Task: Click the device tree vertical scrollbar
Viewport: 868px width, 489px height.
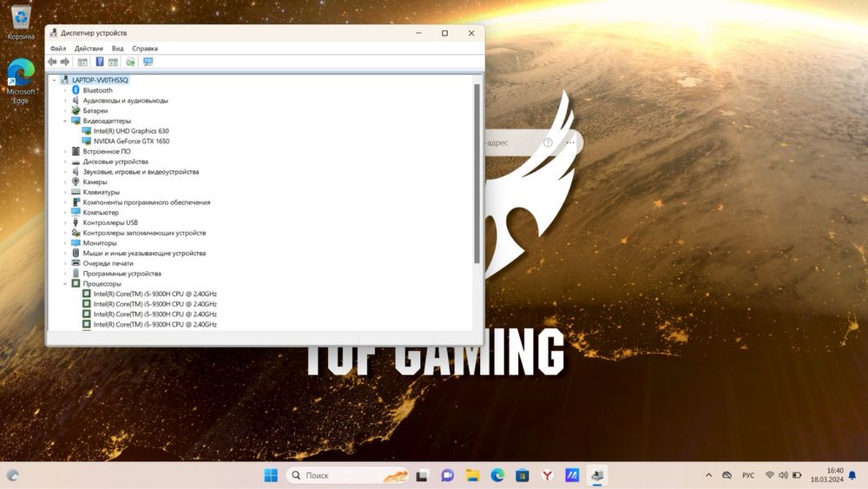Action: tap(477, 174)
